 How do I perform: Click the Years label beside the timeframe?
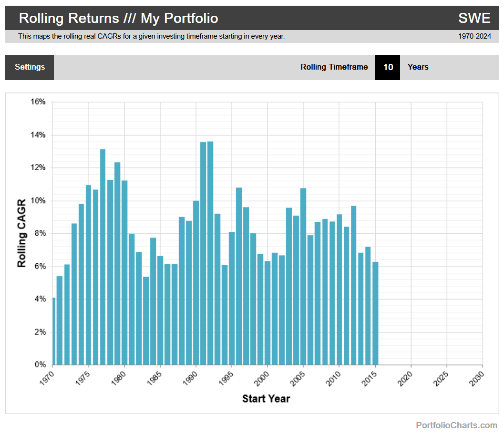(418, 67)
